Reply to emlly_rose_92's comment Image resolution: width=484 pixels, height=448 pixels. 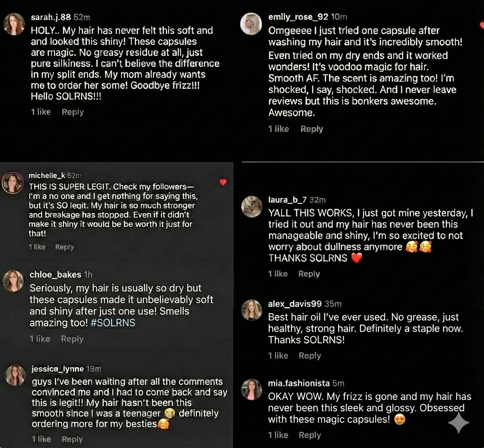312,129
